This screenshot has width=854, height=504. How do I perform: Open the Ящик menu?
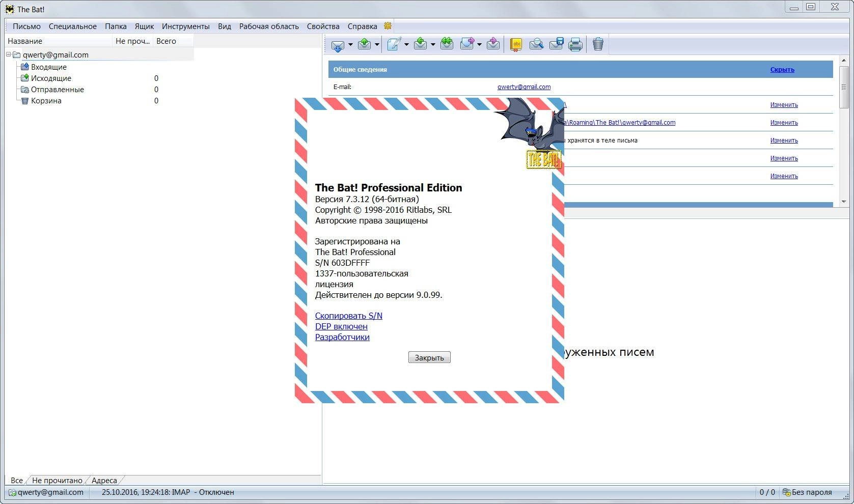click(x=144, y=26)
